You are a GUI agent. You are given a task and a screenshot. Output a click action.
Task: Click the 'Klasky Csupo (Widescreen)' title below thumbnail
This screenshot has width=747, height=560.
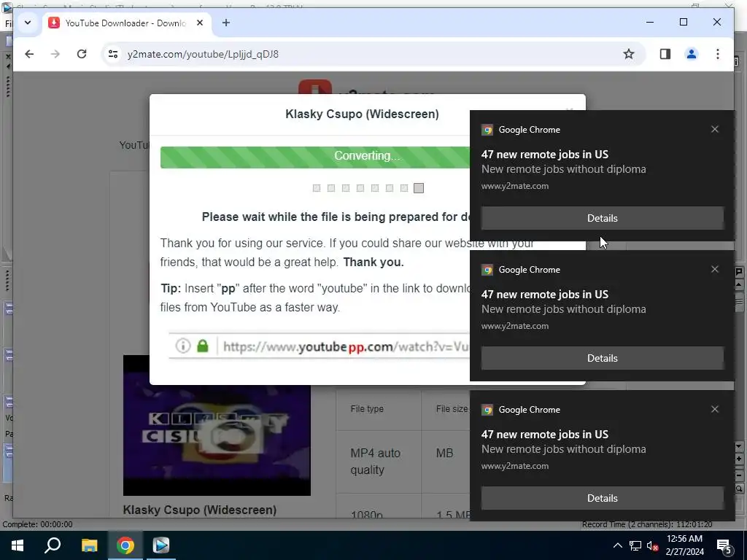pos(200,510)
